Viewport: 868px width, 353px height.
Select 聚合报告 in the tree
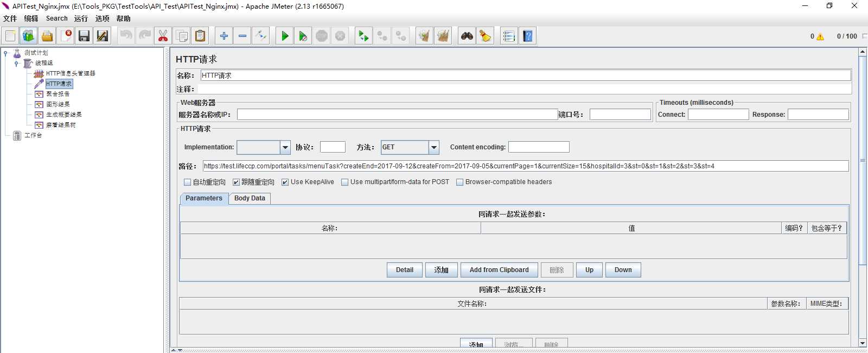(58, 94)
